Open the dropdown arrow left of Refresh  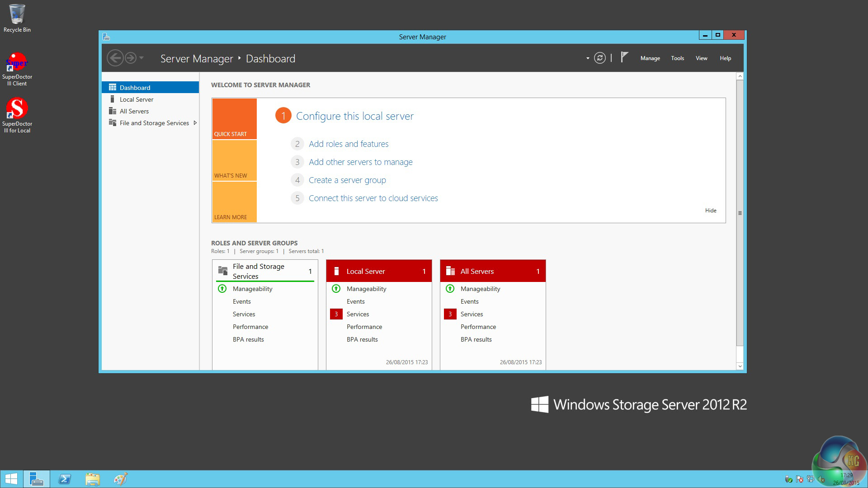coord(587,58)
